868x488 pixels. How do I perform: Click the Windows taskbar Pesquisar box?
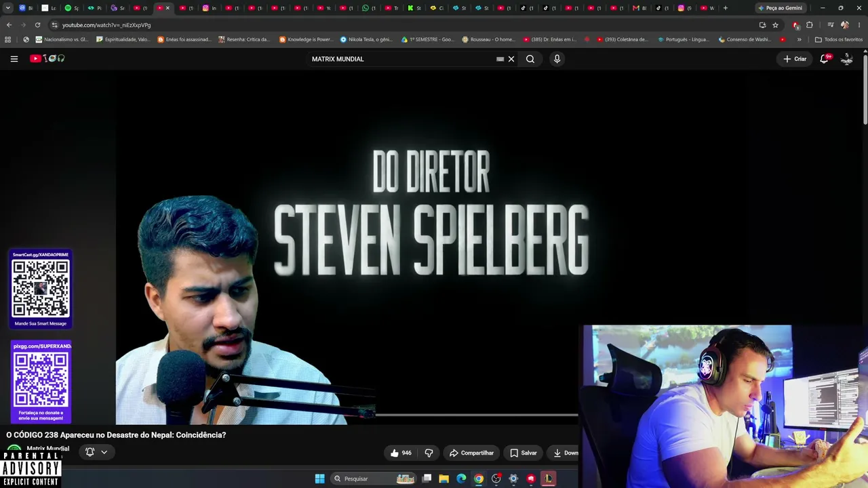coord(374,479)
